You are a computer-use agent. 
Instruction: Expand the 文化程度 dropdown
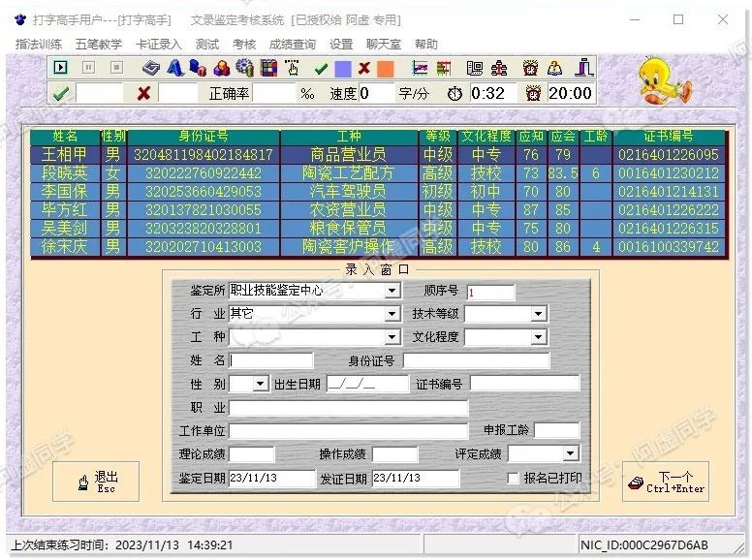click(x=538, y=337)
